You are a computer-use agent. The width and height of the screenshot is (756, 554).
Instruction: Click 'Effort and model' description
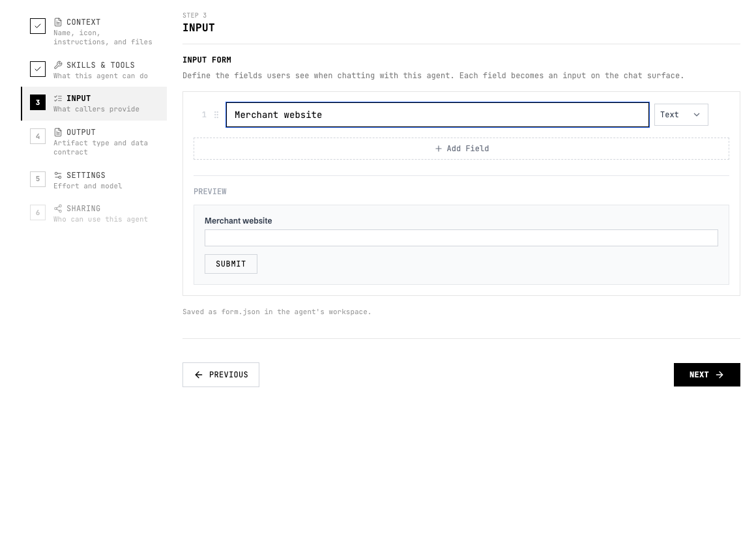pos(88,186)
